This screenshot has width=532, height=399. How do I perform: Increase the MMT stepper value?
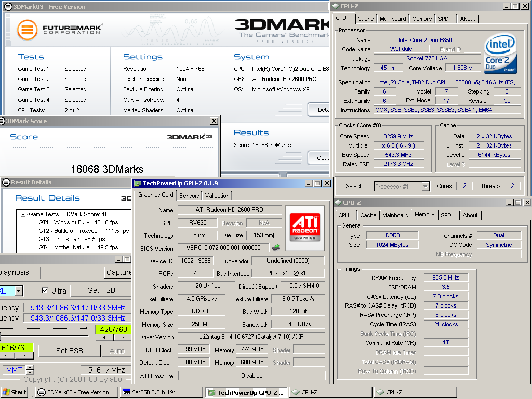[30, 367]
